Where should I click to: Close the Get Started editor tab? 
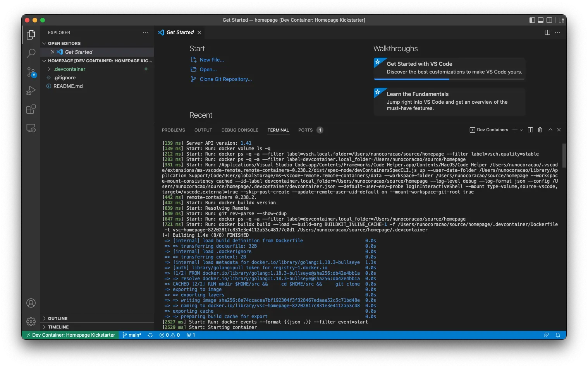pos(199,33)
